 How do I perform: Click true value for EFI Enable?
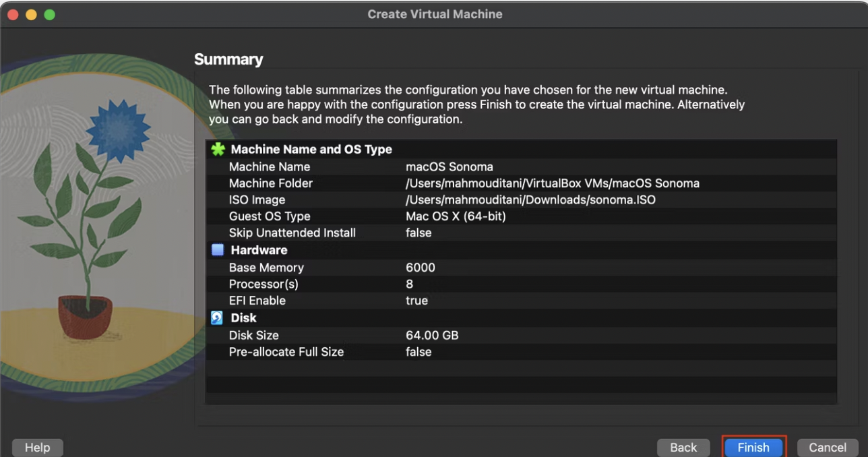click(x=416, y=301)
